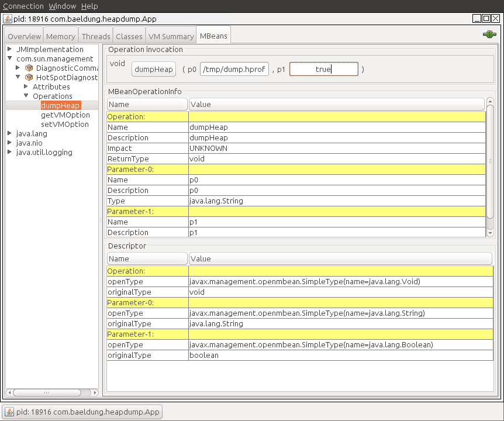Click the Java icon in the window title bar
Screen dimensions: 504x421
click(x=6, y=19)
